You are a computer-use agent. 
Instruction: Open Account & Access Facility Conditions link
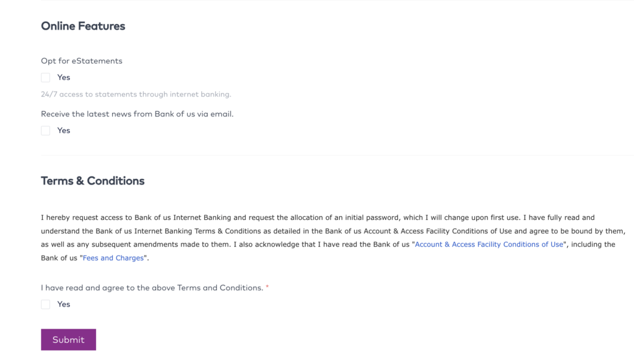click(x=489, y=245)
